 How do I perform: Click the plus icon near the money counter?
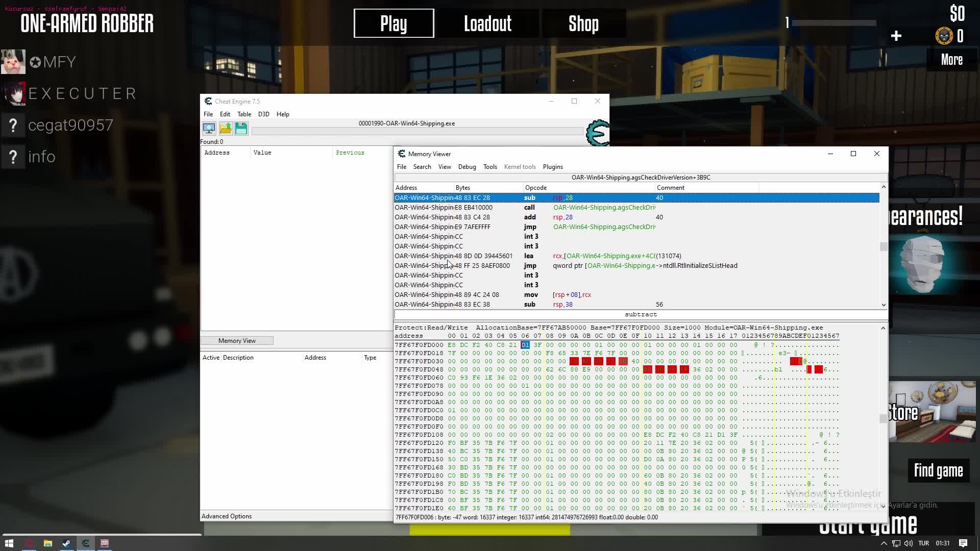coord(896,36)
